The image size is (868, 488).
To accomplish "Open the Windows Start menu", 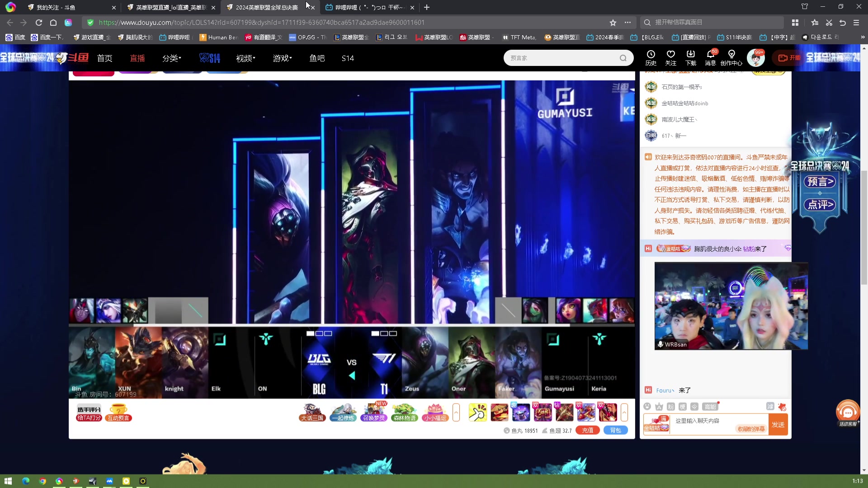I will pos(8,481).
